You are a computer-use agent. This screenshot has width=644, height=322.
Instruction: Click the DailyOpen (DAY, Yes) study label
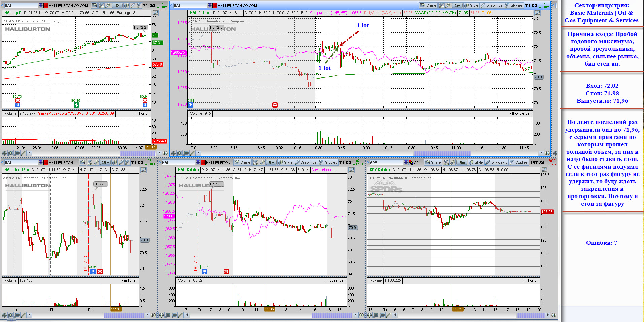382,13
